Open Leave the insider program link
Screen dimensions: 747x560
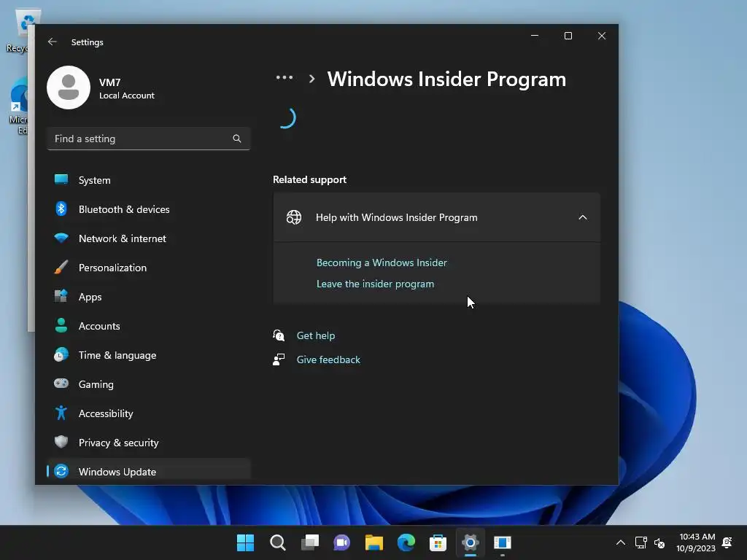tap(376, 284)
